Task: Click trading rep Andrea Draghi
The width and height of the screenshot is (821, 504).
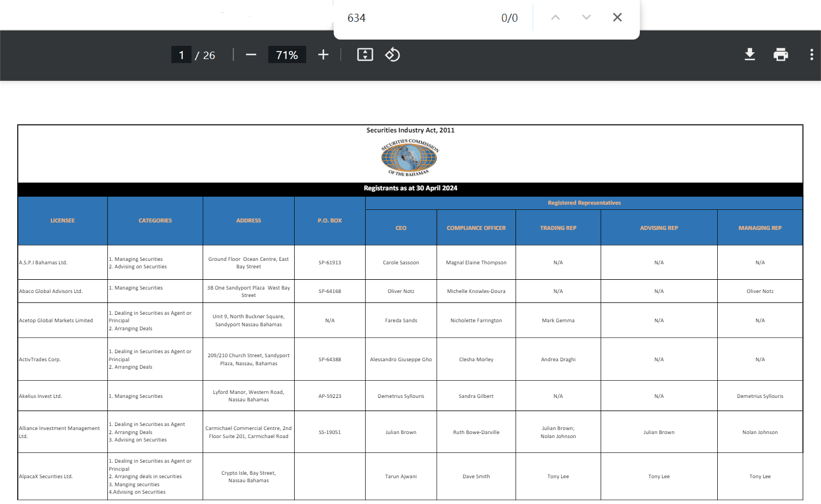Action: pyautogui.click(x=558, y=360)
